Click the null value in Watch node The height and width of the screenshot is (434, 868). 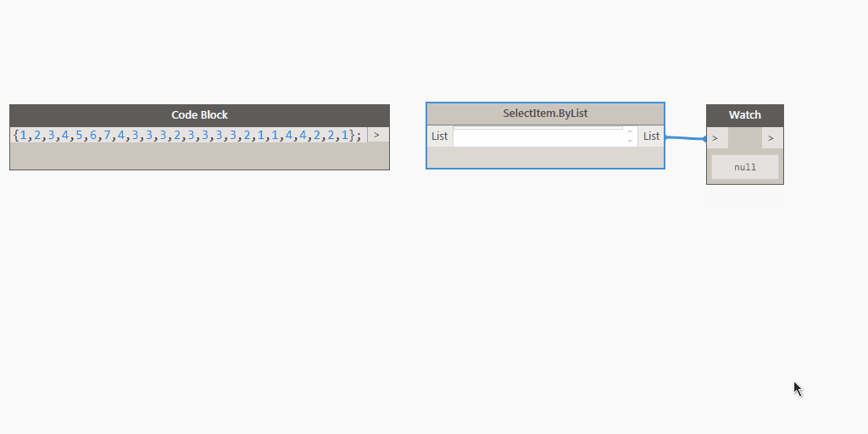tap(744, 167)
